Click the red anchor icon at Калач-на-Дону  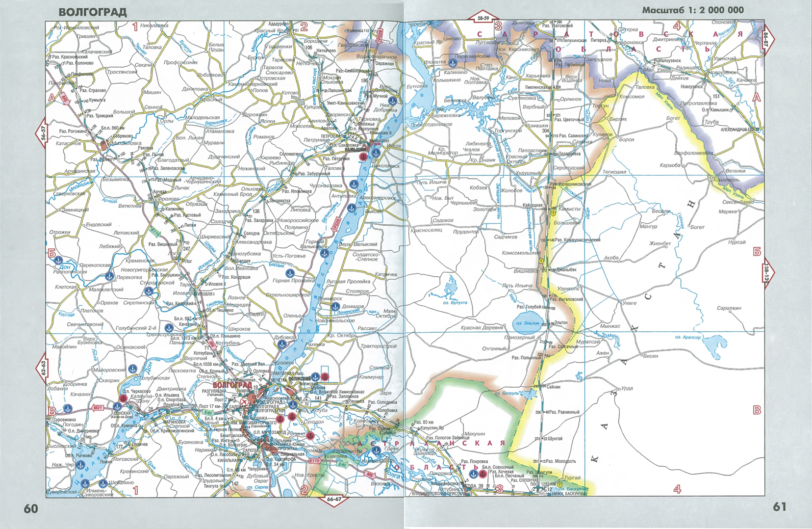tap(124, 398)
